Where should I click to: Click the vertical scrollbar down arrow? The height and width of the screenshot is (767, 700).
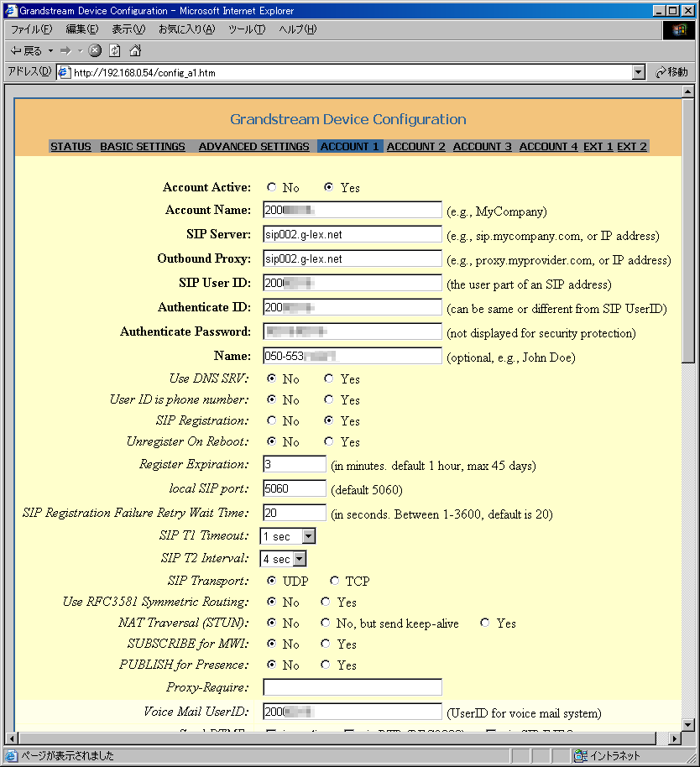[x=688, y=724]
